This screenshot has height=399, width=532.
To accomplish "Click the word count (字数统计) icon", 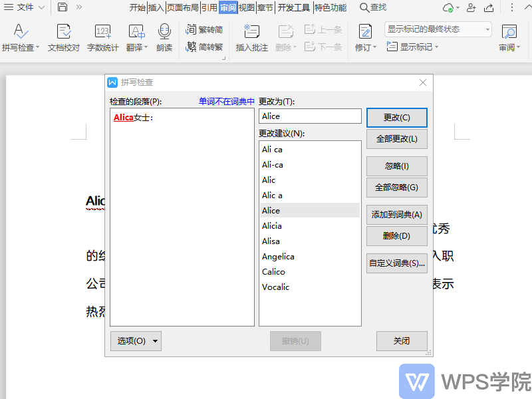I will (x=102, y=33).
